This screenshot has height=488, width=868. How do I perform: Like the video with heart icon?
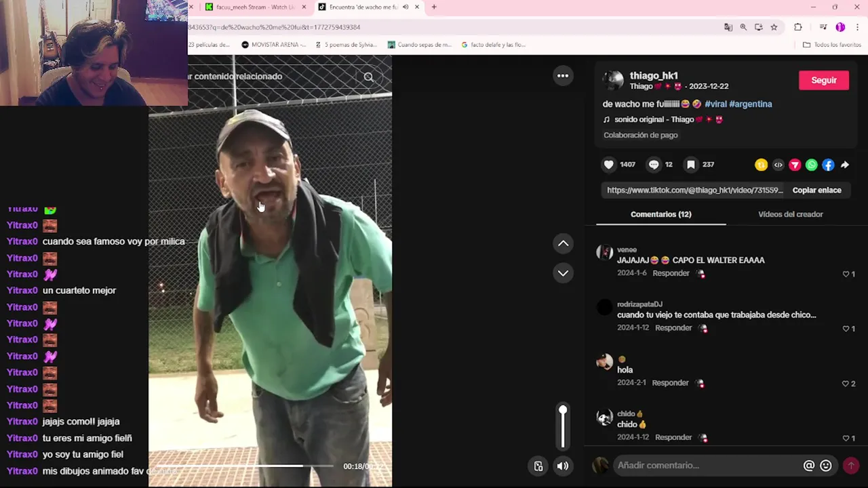[x=609, y=165]
